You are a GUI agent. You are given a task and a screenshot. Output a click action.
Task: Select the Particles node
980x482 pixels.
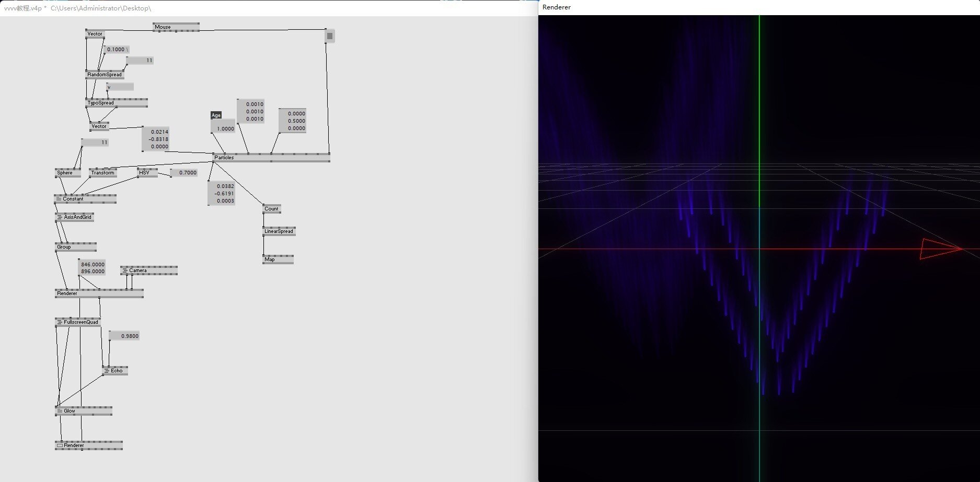(271, 158)
